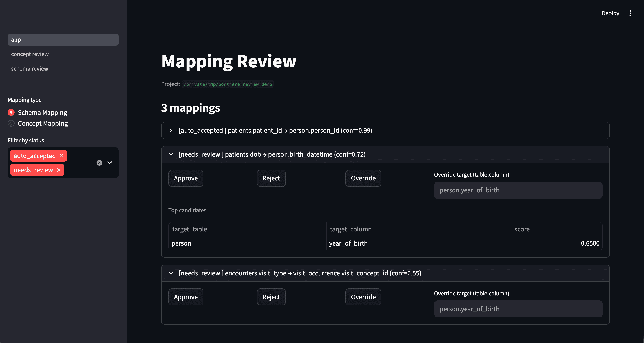Viewport: 644px width, 343px height.
Task: Sort candidates by the score header
Action: [x=557, y=229]
